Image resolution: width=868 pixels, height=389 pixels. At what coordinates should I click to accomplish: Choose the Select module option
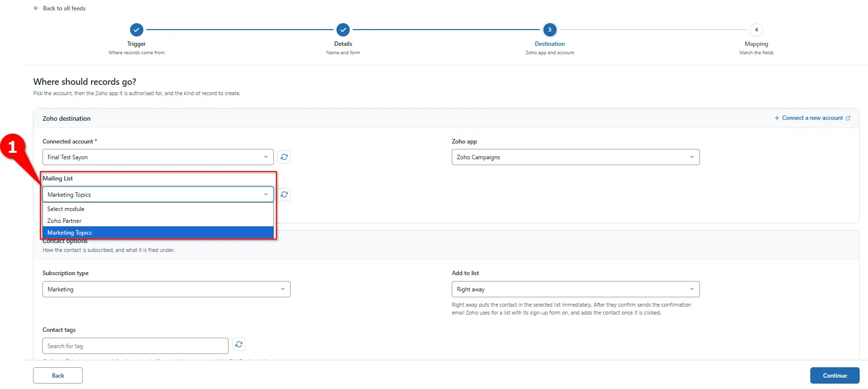(158, 209)
